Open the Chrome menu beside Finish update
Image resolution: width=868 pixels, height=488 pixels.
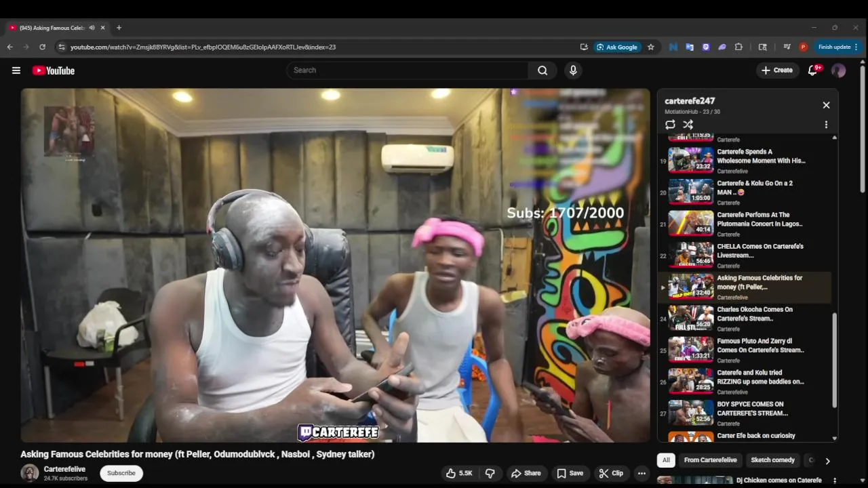pyautogui.click(x=856, y=47)
